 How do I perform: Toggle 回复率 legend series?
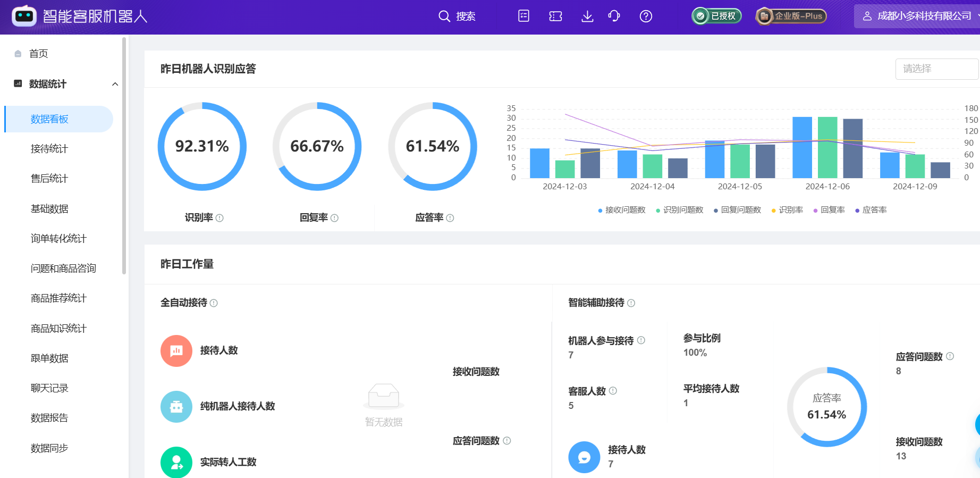(829, 210)
